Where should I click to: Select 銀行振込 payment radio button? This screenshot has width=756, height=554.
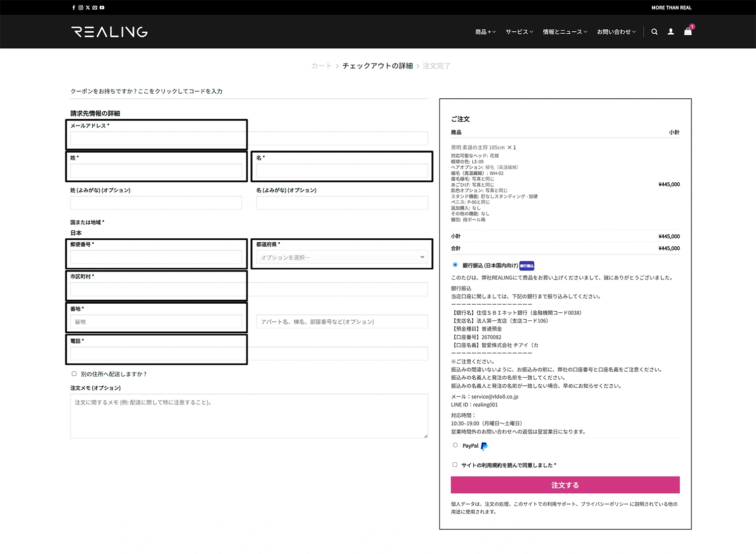point(455,265)
